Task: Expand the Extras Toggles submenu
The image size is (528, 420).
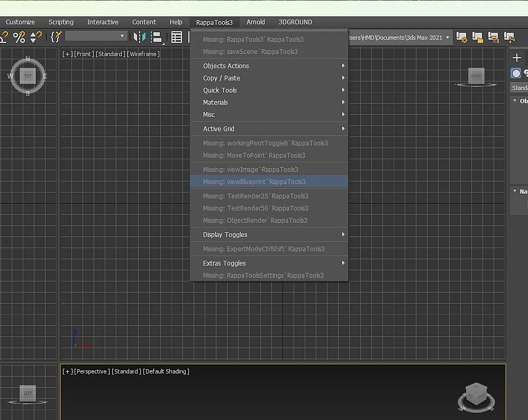Action: (x=269, y=263)
